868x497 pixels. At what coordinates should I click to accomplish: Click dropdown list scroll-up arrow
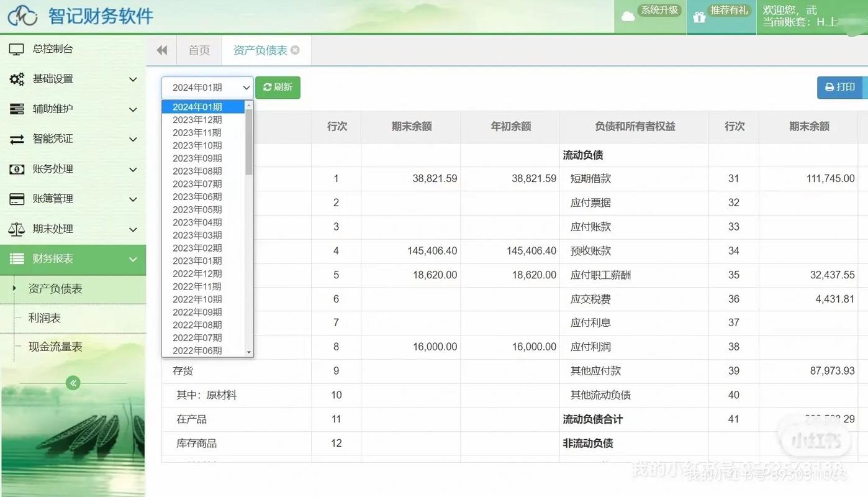point(249,105)
